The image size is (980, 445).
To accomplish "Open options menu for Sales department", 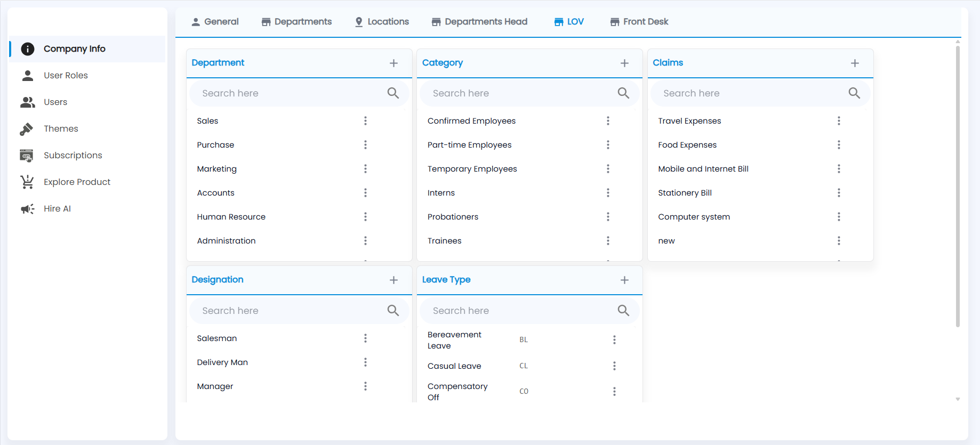I will (365, 121).
